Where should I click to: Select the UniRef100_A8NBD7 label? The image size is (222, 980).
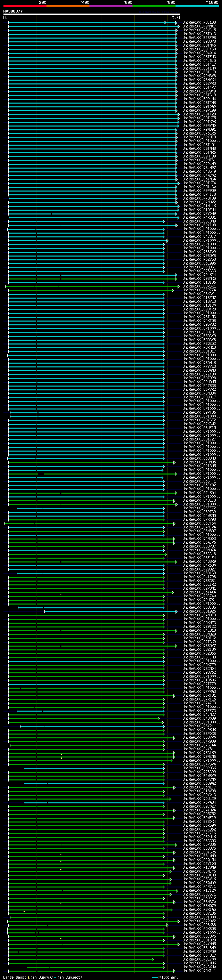click(199, 531)
